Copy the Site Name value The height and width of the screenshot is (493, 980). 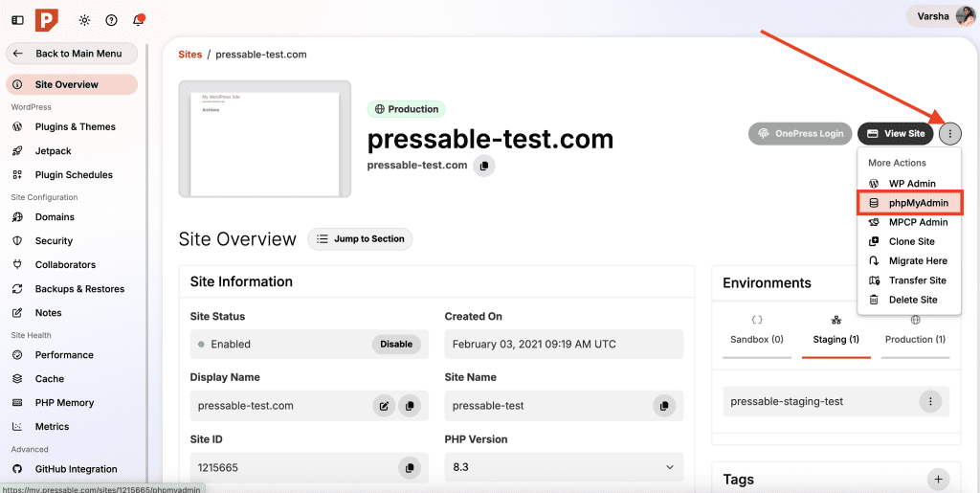[664, 406]
